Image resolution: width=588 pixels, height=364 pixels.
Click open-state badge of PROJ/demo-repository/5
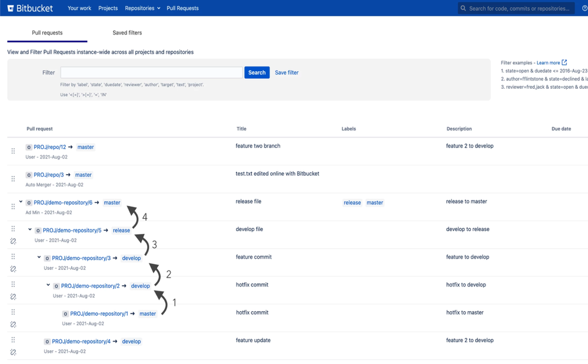coord(38,231)
